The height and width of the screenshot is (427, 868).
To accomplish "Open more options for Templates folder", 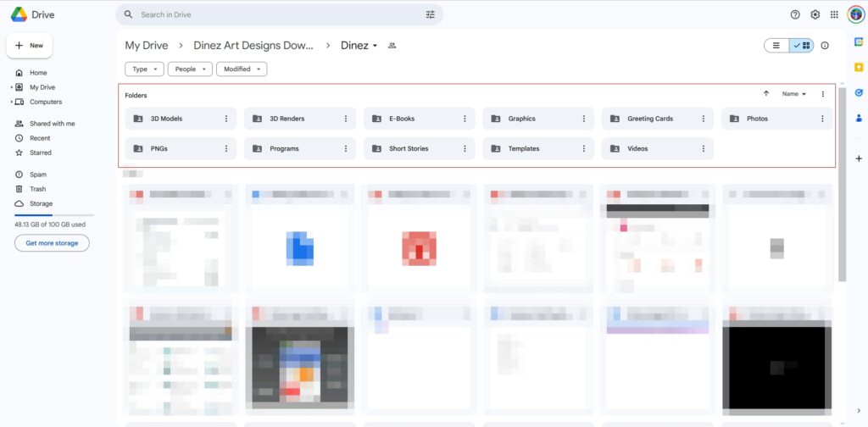I will pyautogui.click(x=583, y=148).
